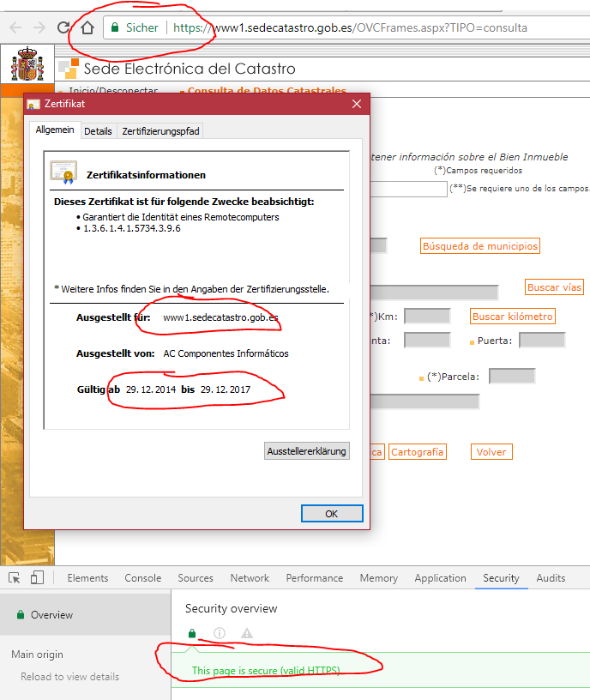Open the Inicio/Desconectar link
This screenshot has width=590, height=700.
pyautogui.click(x=113, y=91)
